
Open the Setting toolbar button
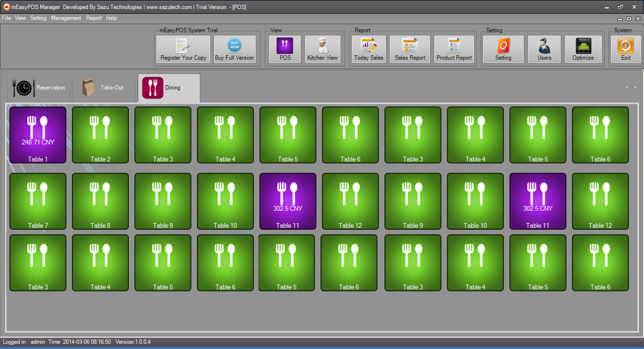(x=503, y=49)
